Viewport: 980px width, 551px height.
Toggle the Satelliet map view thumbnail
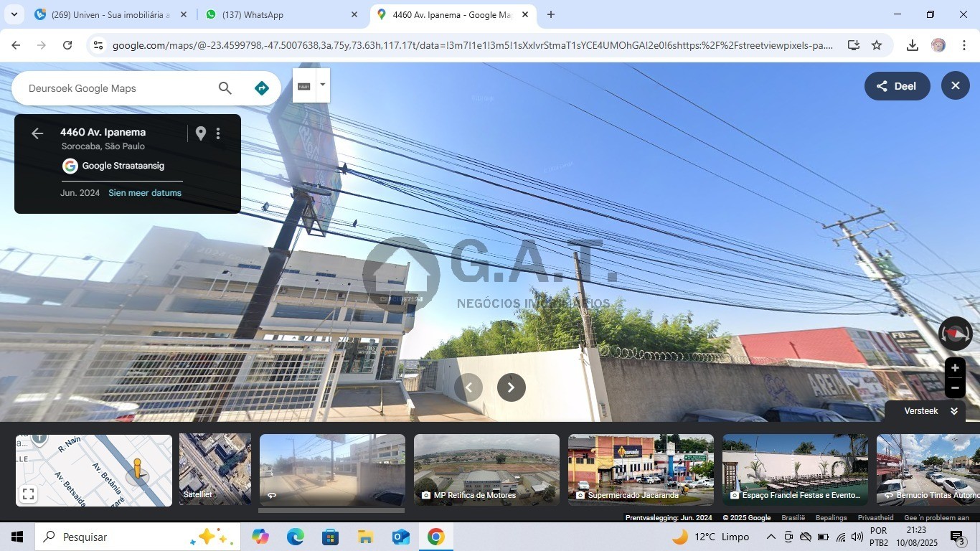[215, 469]
